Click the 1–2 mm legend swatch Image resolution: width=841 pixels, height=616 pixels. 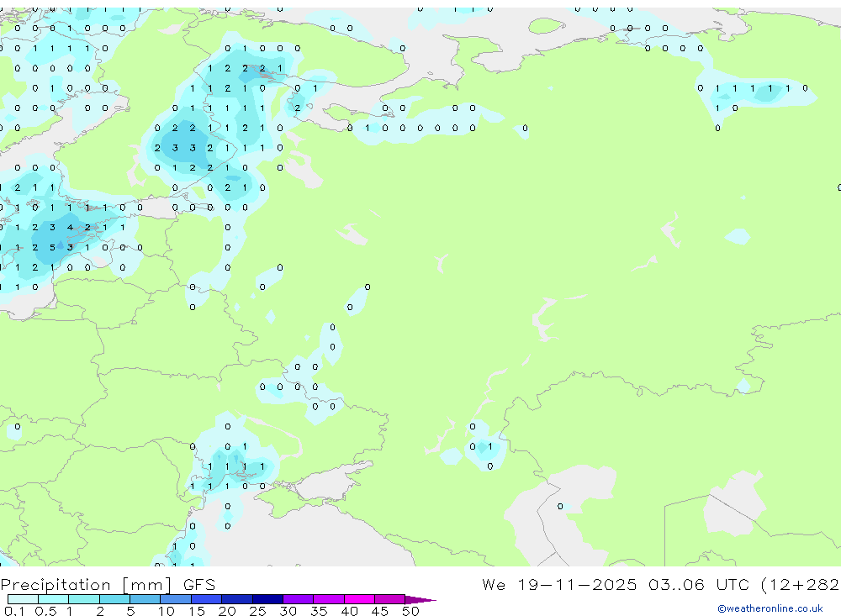84,599
